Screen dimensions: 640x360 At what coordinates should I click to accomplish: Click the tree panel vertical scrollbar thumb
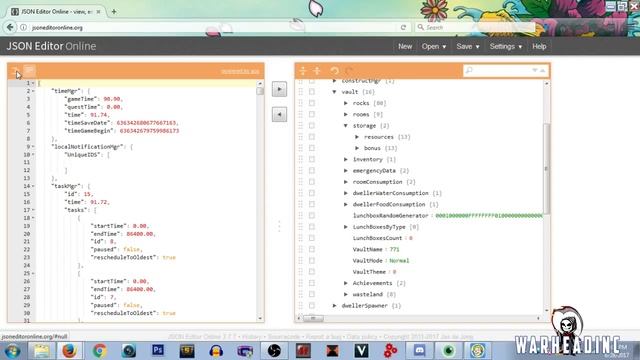pyautogui.click(x=547, y=168)
